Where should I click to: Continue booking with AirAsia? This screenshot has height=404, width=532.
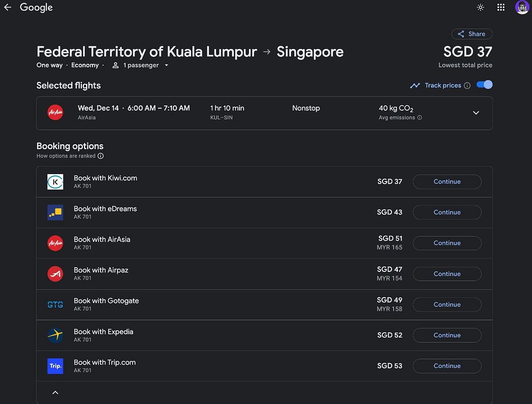coord(447,243)
